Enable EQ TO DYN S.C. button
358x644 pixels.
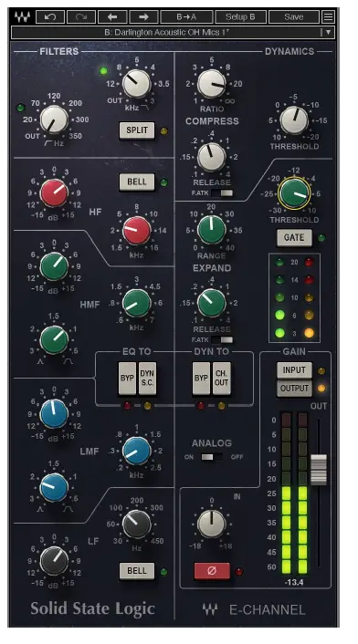point(147,378)
